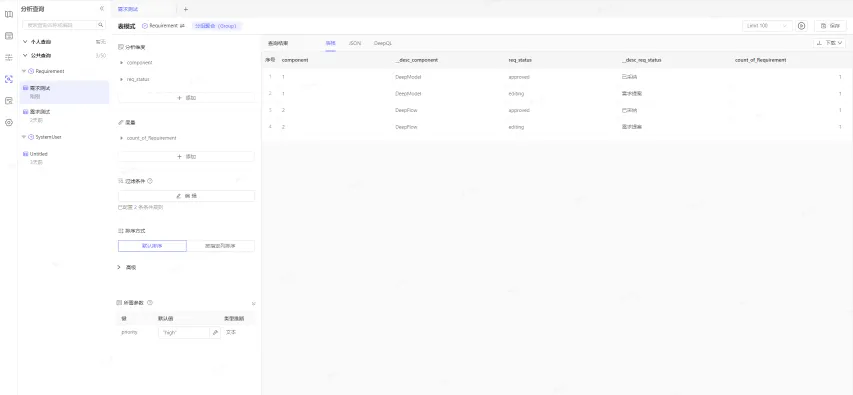
Task: Click the help icon next to 过滤条件
Action: [x=150, y=181]
